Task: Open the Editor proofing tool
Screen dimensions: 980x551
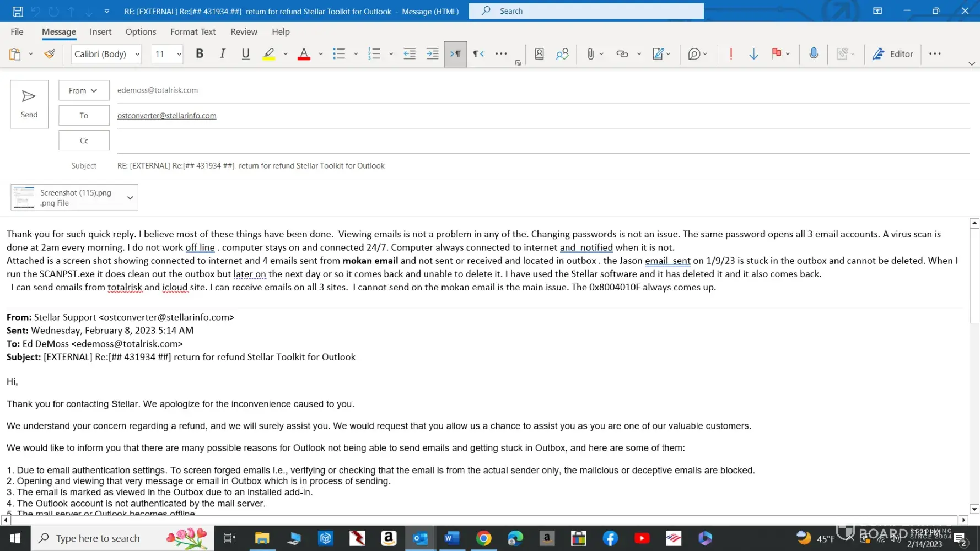Action: point(892,54)
